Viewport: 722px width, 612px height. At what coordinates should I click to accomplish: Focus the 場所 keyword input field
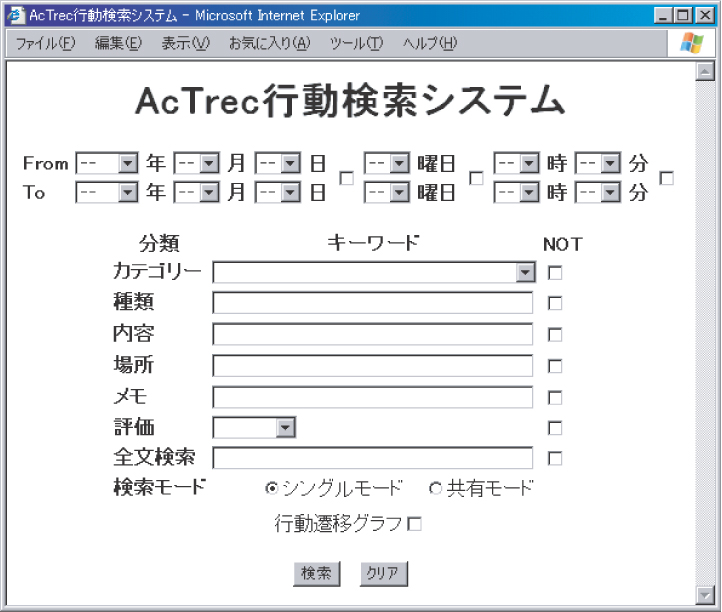(373, 365)
